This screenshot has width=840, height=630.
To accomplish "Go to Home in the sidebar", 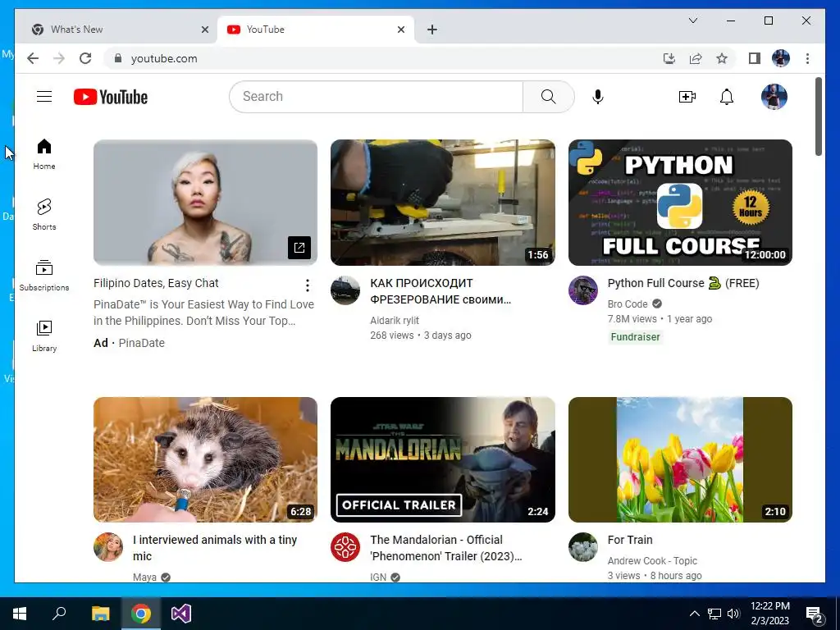I will click(x=44, y=154).
